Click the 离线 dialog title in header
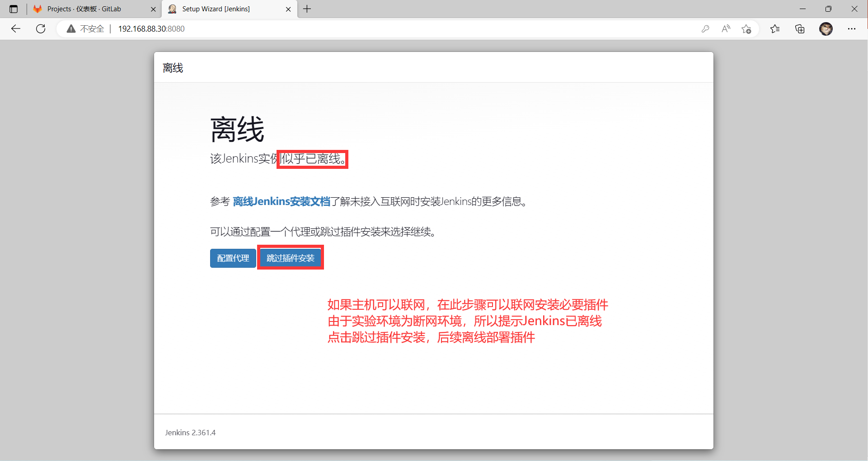Screen dimensions: 868x461 [173, 68]
